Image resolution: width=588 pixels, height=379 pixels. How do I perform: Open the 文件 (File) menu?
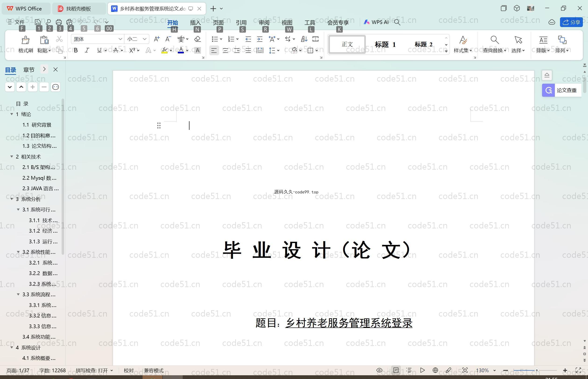[x=16, y=22]
